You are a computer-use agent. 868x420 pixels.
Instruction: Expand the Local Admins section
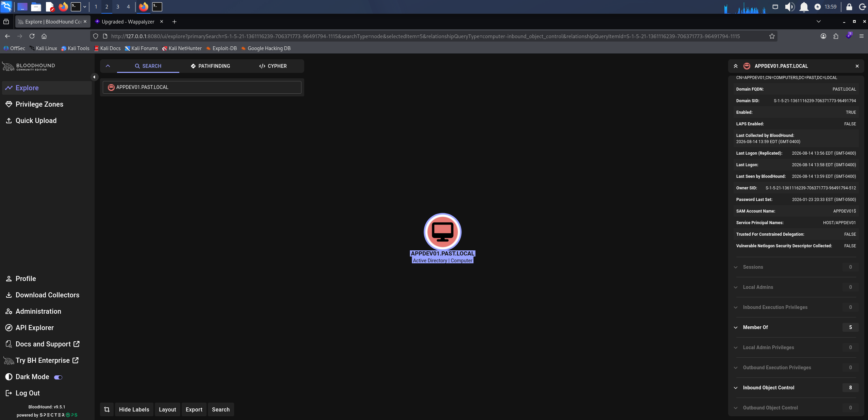click(x=796, y=287)
